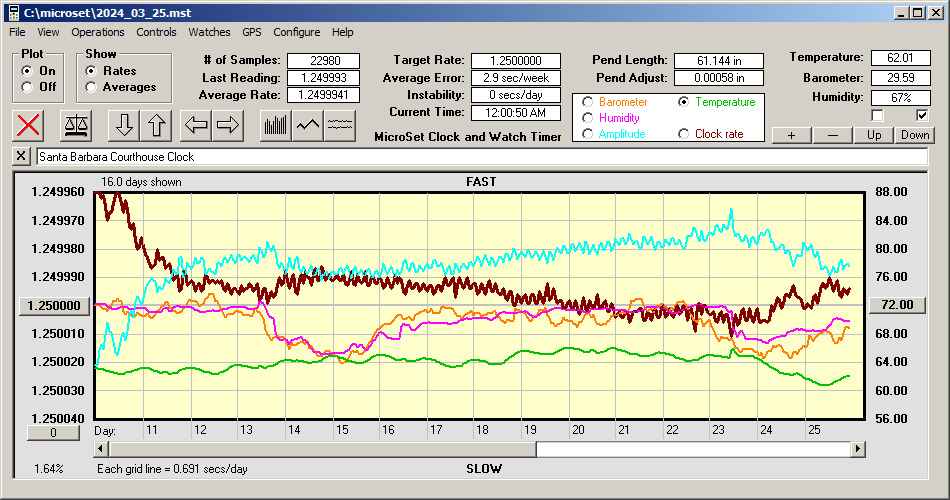Screen dimensions: 950x500
Task: Click the Target Rate field
Action: coord(516,61)
